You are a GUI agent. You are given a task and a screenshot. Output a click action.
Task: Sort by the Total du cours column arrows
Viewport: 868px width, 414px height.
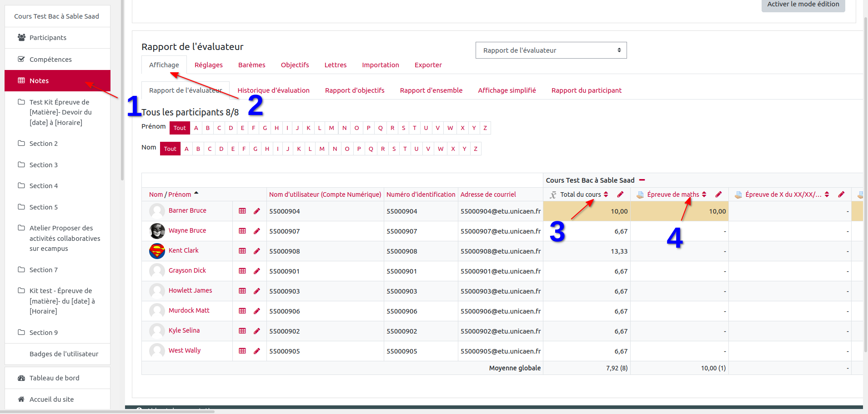pos(606,195)
